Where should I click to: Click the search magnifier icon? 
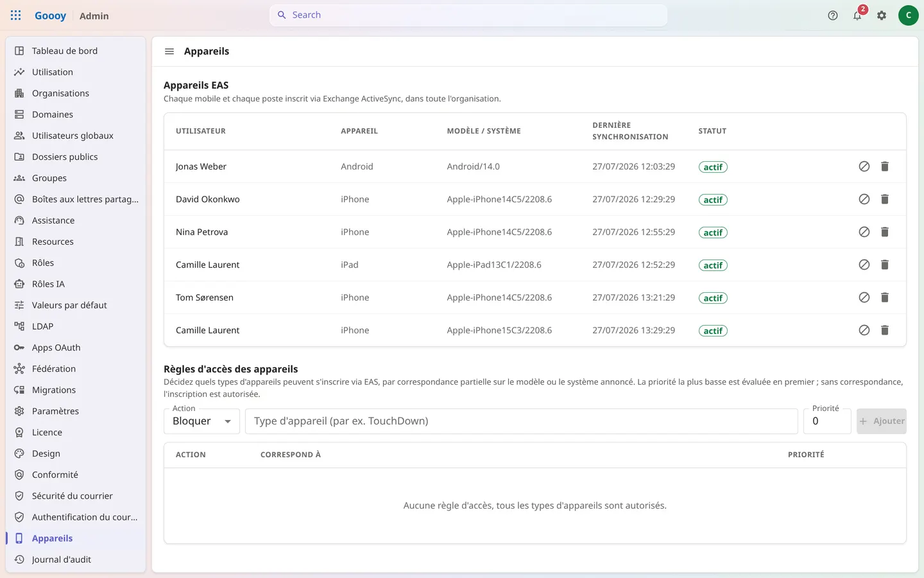[x=282, y=15]
